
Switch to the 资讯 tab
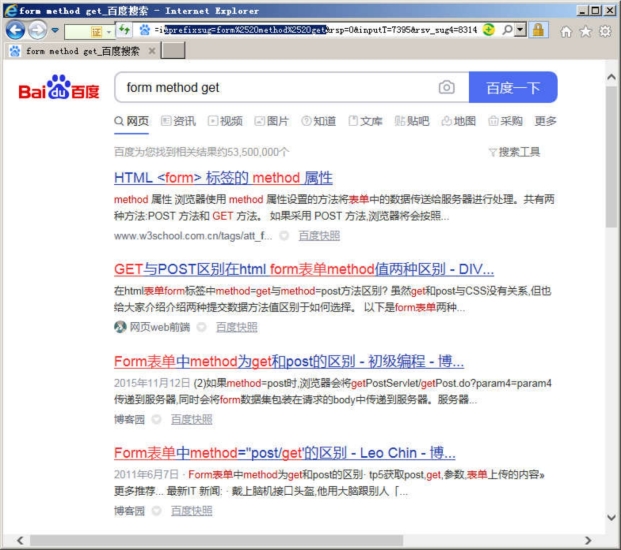(x=178, y=121)
